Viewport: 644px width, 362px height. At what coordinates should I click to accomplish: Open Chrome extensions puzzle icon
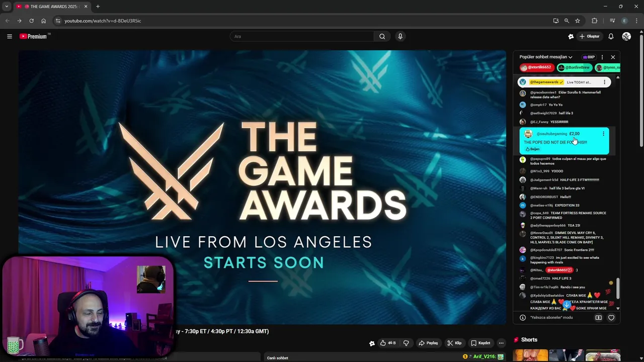[595, 21]
